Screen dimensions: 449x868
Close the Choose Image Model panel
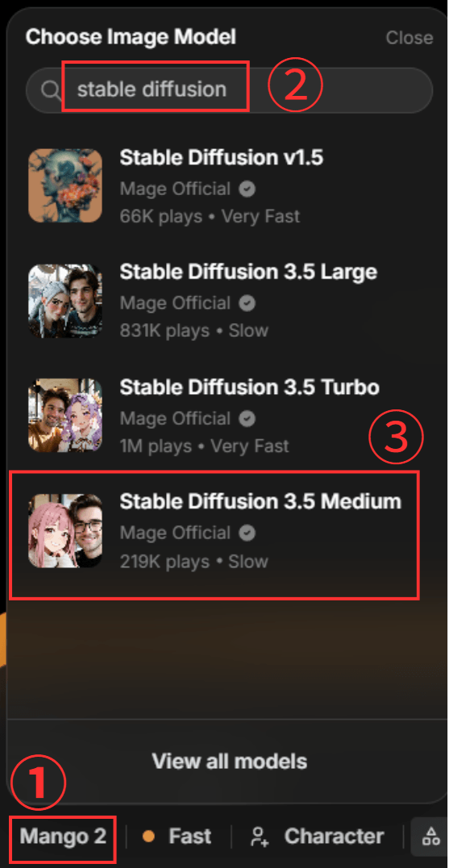tap(410, 38)
